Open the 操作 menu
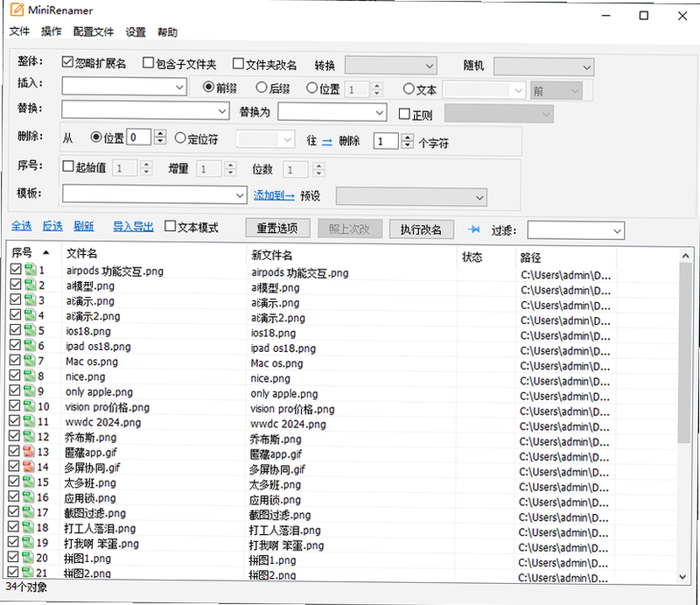Viewport: 700px width, 605px height. pos(52,32)
